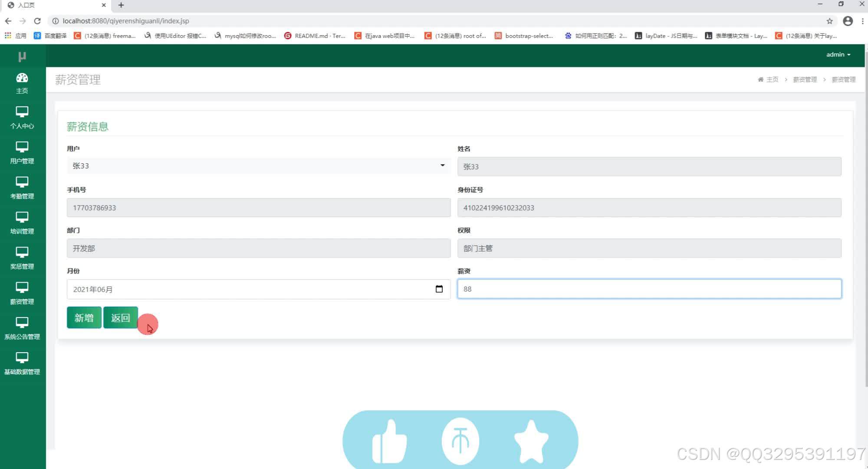Expand the 用户 dropdown showing 张33
This screenshot has width=868, height=469.
[x=259, y=165]
